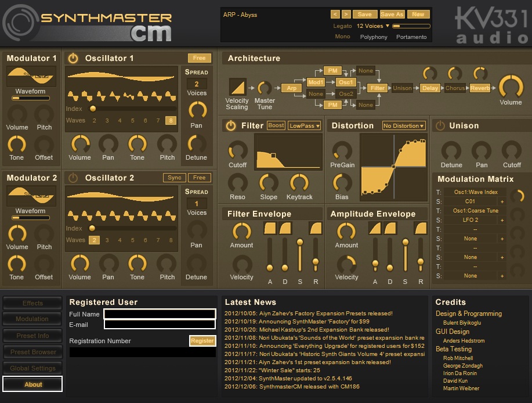
Task: Open the C01 source dropdown
Action: point(471,201)
